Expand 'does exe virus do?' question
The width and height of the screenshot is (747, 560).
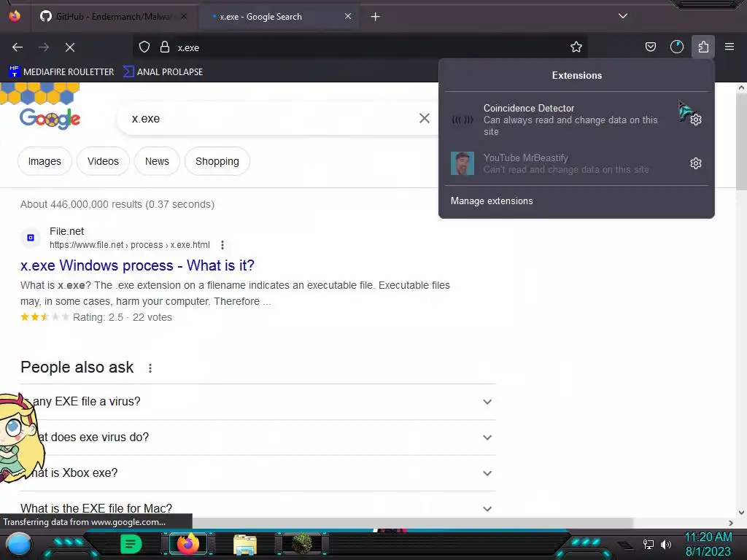(x=258, y=437)
